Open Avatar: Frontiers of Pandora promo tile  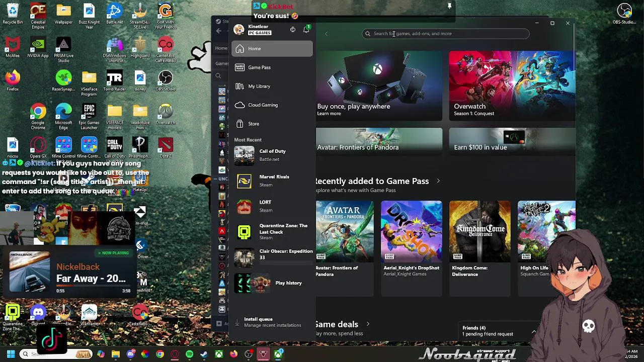click(x=379, y=141)
